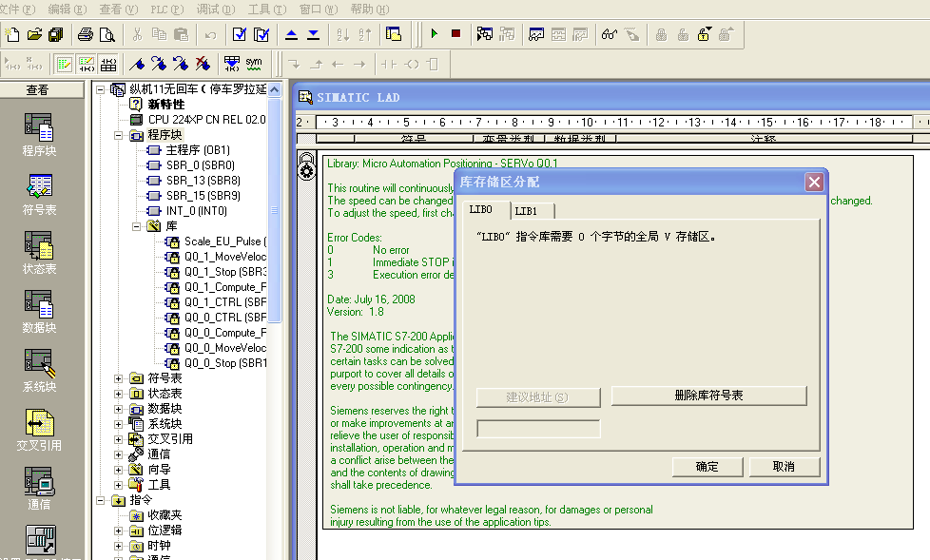Open the 调试(D) menu
Screen dimensions: 930x560
click(x=216, y=9)
